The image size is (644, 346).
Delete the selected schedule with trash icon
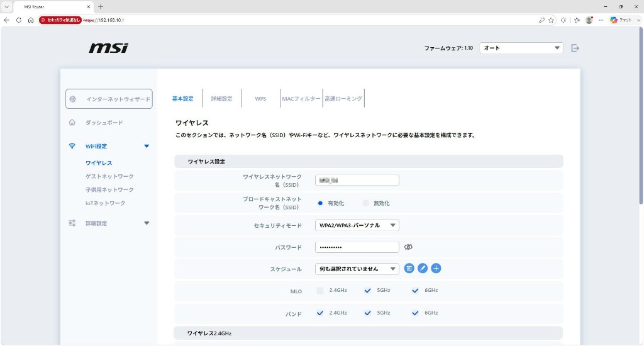(x=409, y=269)
